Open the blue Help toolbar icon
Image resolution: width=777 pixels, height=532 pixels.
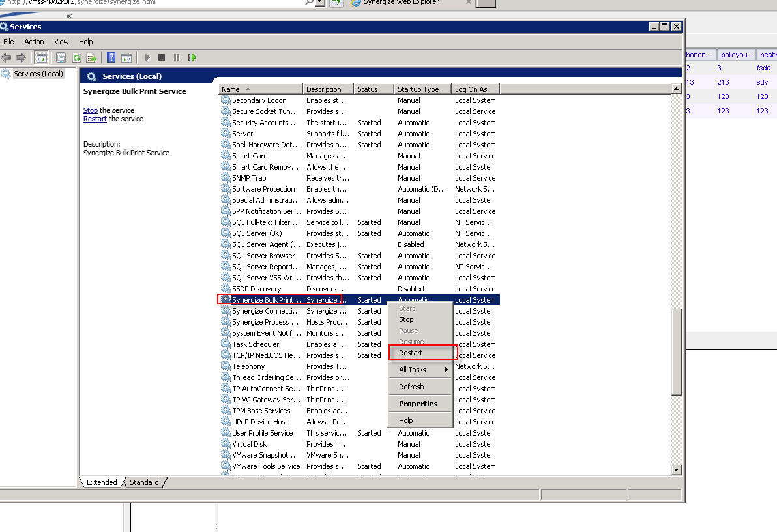coord(111,57)
